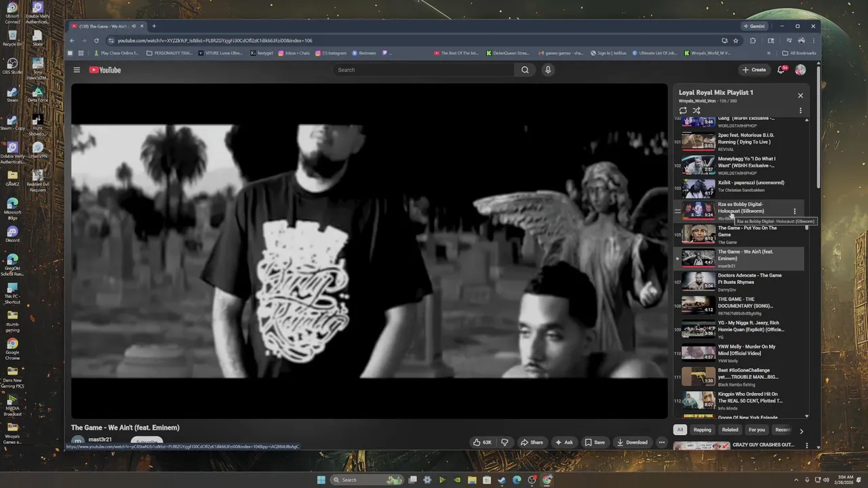Select Discord desktop icon
Image resolution: width=868 pixels, height=488 pixels.
[x=12, y=235]
